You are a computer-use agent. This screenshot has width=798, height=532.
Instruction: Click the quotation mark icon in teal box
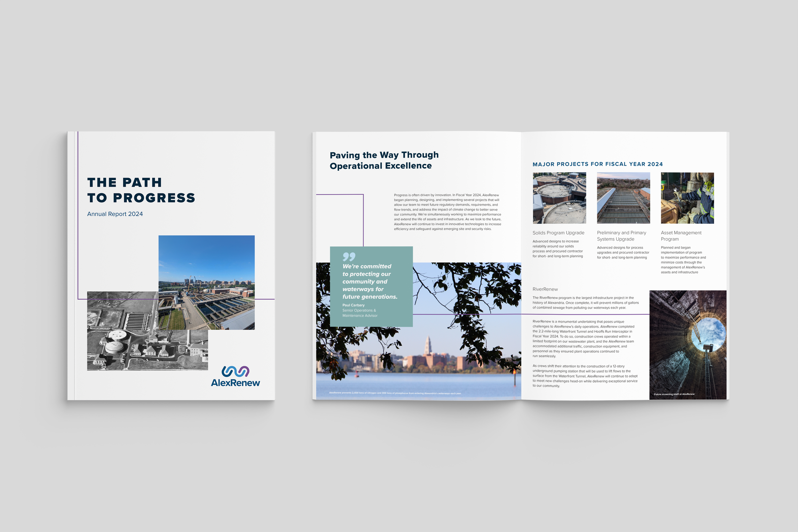pyautogui.click(x=349, y=257)
